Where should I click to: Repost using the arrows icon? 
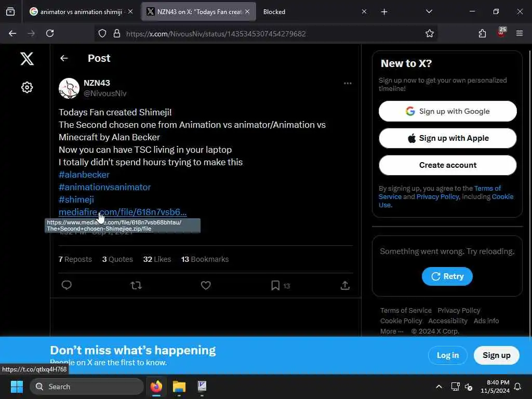point(136,285)
